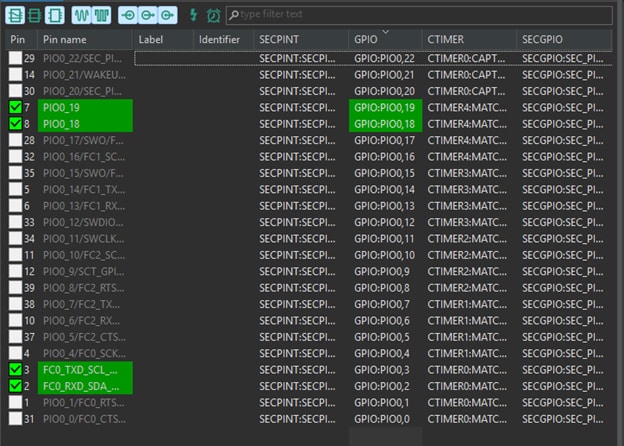The image size is (624, 446).
Task: Click the GPIO:PIO0,0 cell
Action: [385, 419]
